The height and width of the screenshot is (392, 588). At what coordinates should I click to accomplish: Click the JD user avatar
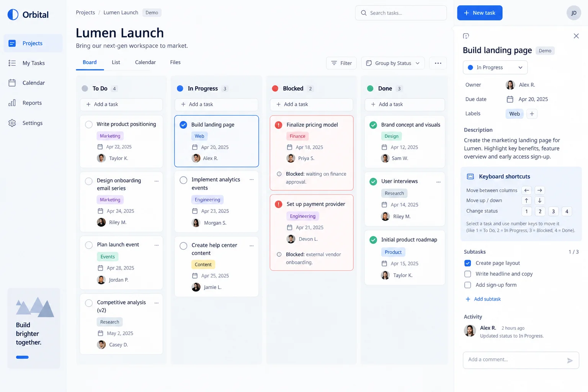click(x=574, y=13)
